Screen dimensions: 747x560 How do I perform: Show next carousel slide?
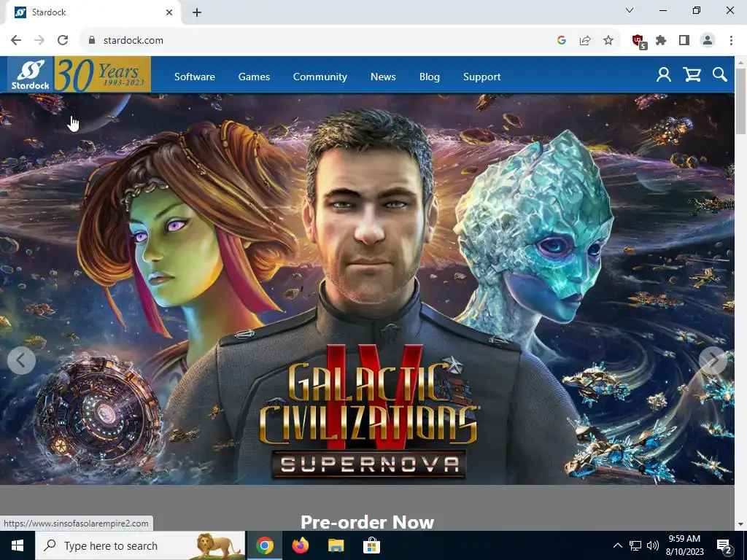pyautogui.click(x=713, y=361)
